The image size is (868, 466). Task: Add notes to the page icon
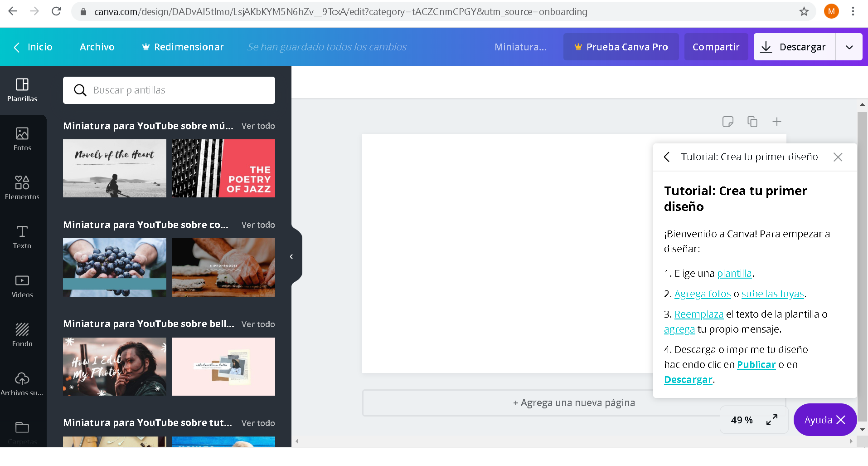tap(728, 122)
